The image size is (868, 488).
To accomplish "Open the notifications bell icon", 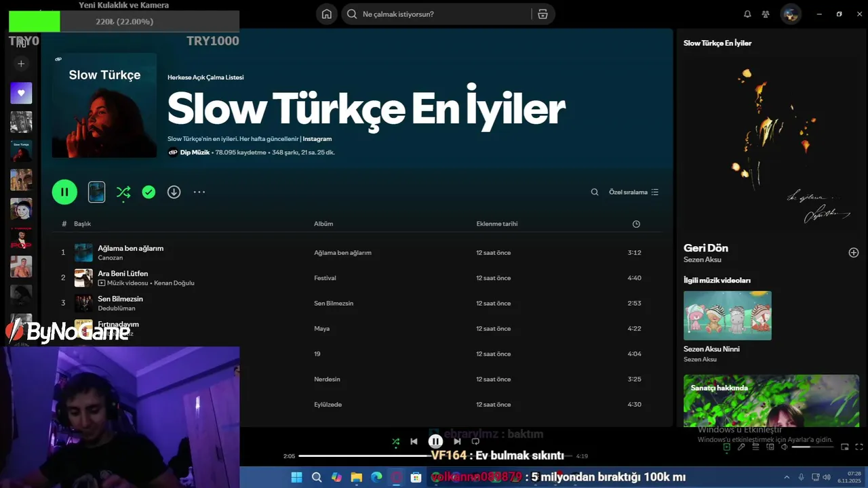I will tap(747, 14).
